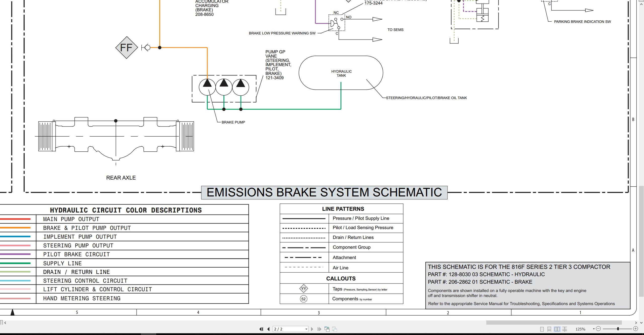Click Component Group pattern entry
Viewport: 644px width, 335px height.
tap(351, 247)
